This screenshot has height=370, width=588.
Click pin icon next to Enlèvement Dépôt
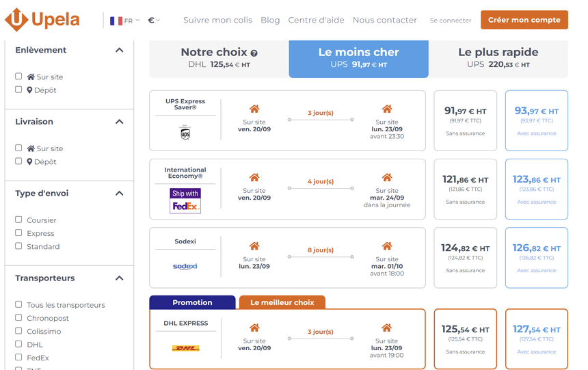tap(29, 90)
